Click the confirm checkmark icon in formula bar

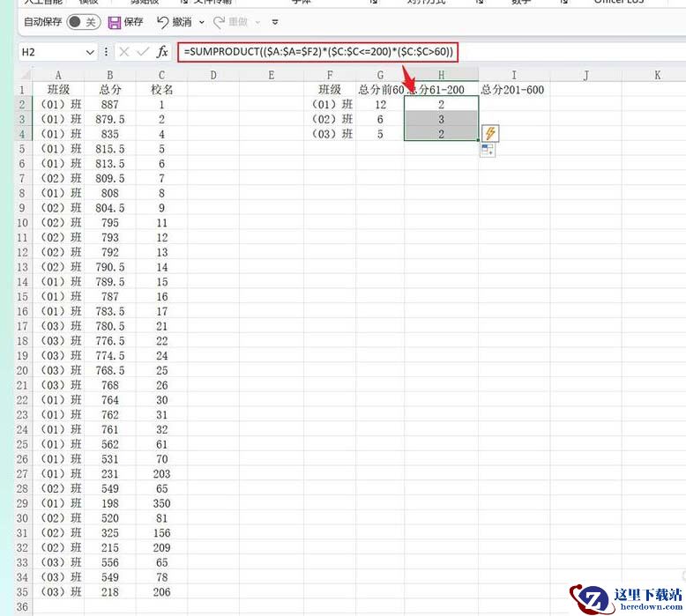coord(143,52)
